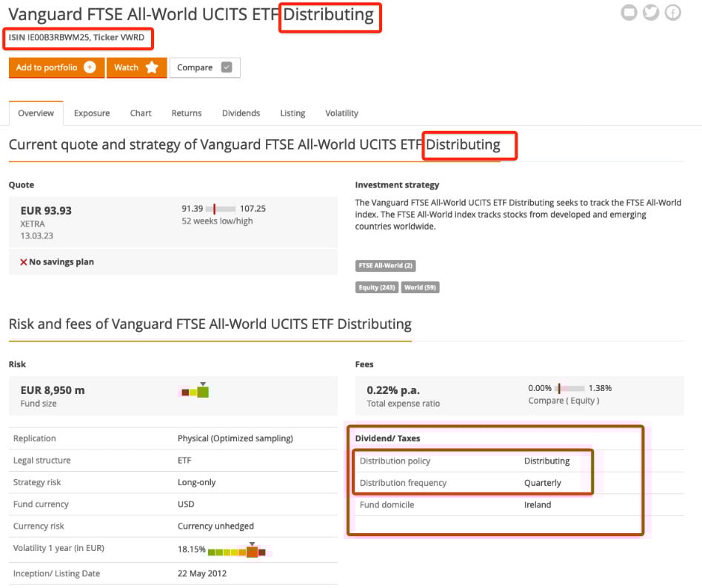This screenshot has width=702, height=588.
Task: Open the FTSE All-World (2) tag
Action: click(386, 266)
